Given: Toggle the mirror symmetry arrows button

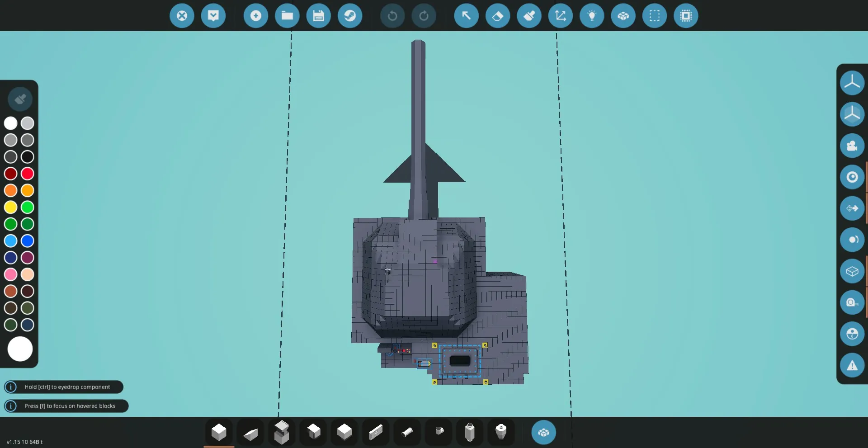Looking at the screenshot, I should click(x=852, y=208).
